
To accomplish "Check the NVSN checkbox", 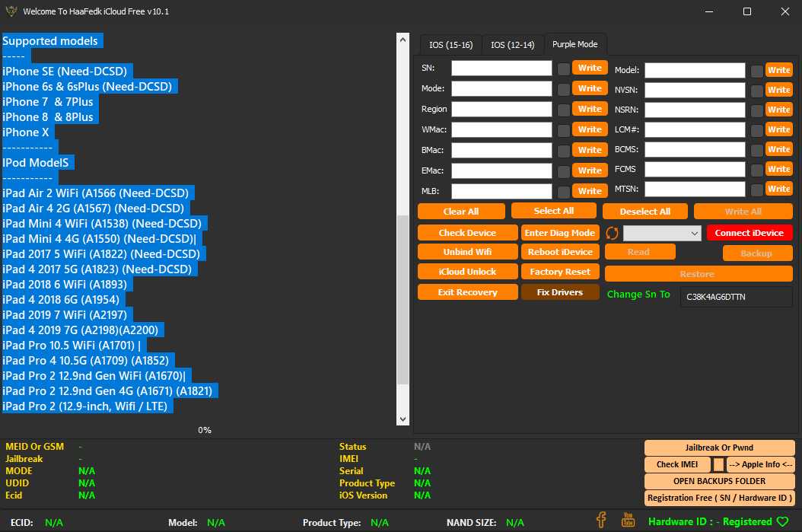I will (x=757, y=91).
